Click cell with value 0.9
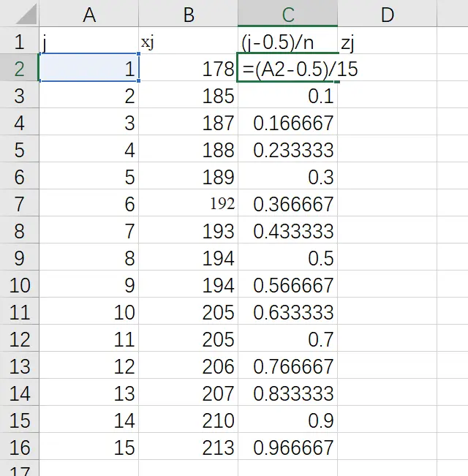 click(287, 419)
